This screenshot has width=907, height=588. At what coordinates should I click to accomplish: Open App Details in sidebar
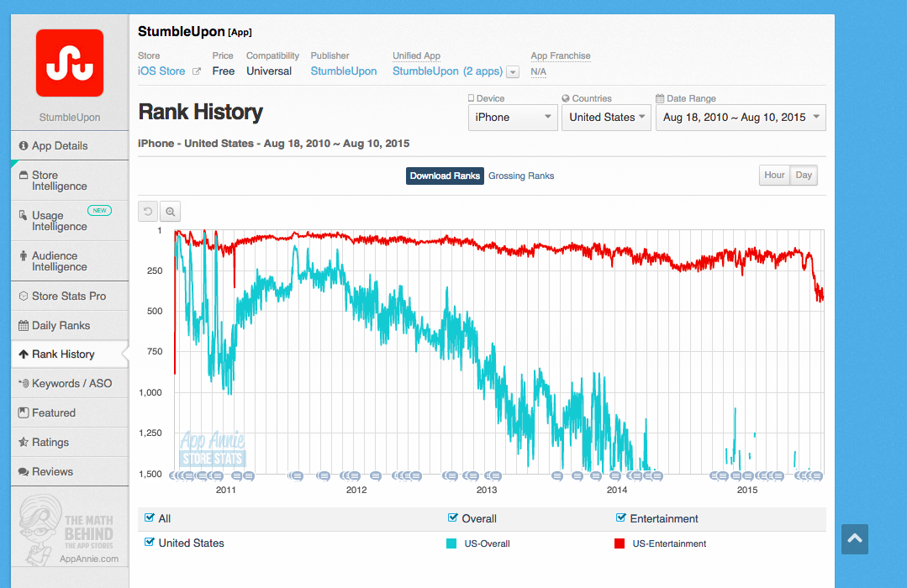click(70, 145)
